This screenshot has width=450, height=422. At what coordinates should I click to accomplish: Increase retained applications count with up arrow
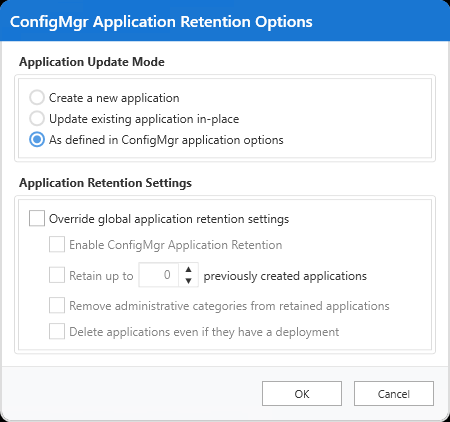coord(188,269)
